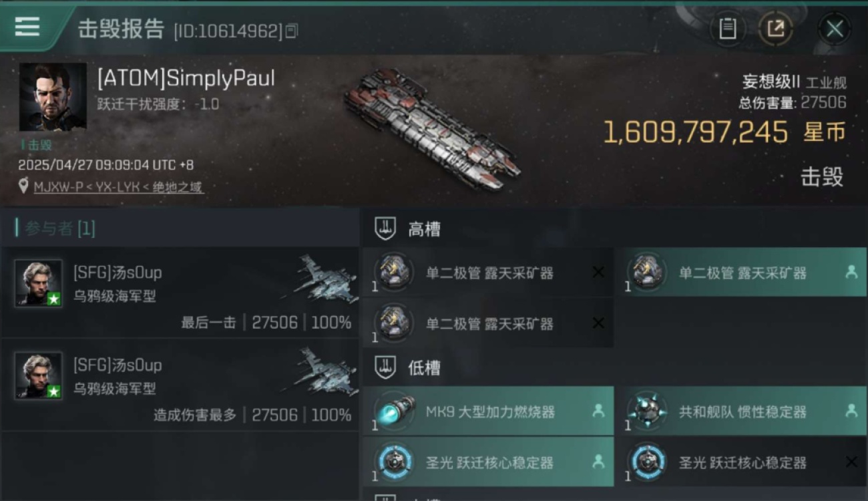
Task: Click the share export icon
Action: [775, 29]
